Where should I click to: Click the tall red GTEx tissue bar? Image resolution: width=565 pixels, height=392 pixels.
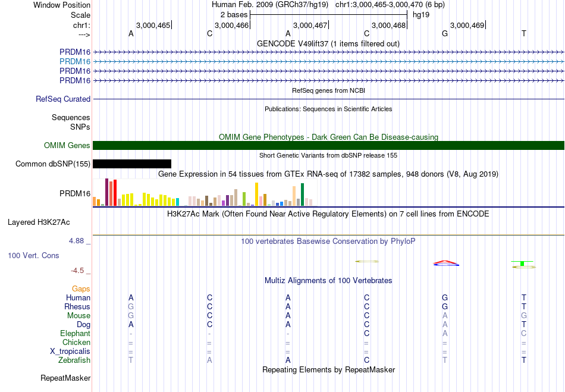point(115,193)
